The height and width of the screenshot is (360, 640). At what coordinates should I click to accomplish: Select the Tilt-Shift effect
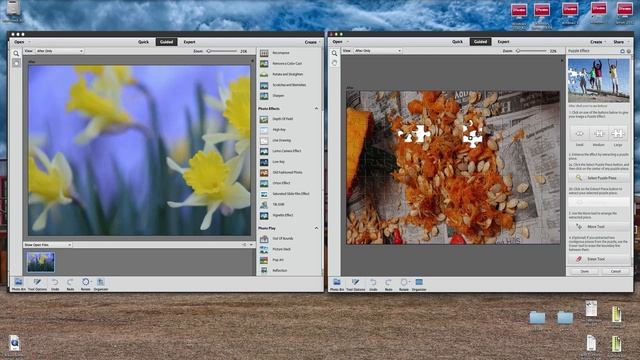[278, 204]
